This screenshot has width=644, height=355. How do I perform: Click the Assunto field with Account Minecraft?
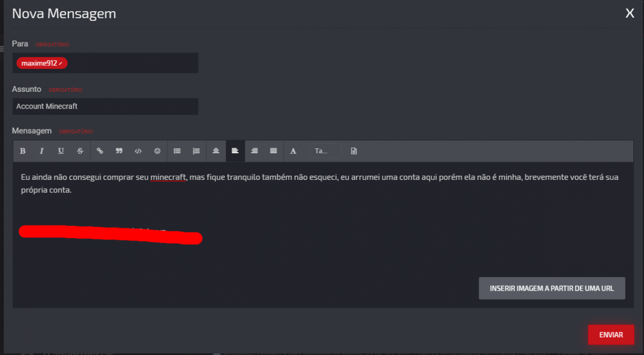coord(105,106)
